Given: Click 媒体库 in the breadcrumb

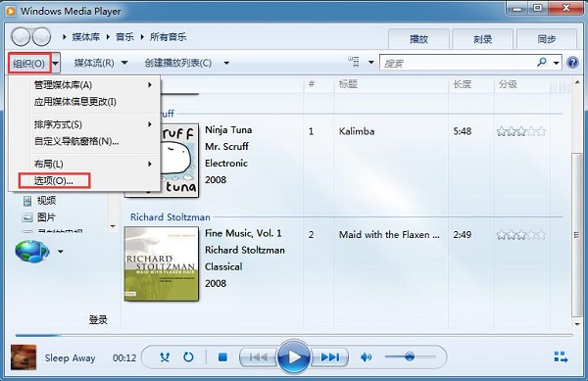Looking at the screenshot, I should [86, 36].
